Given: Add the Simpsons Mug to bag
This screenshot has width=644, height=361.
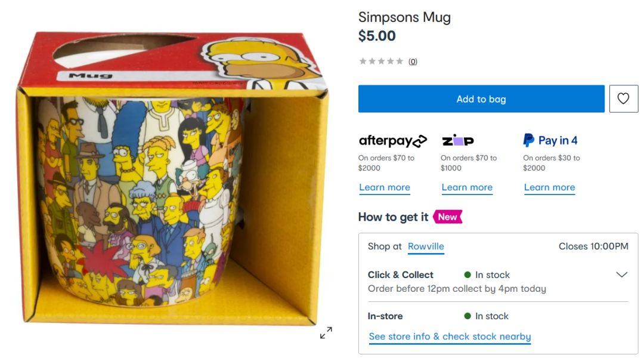Looking at the screenshot, I should 481,98.
